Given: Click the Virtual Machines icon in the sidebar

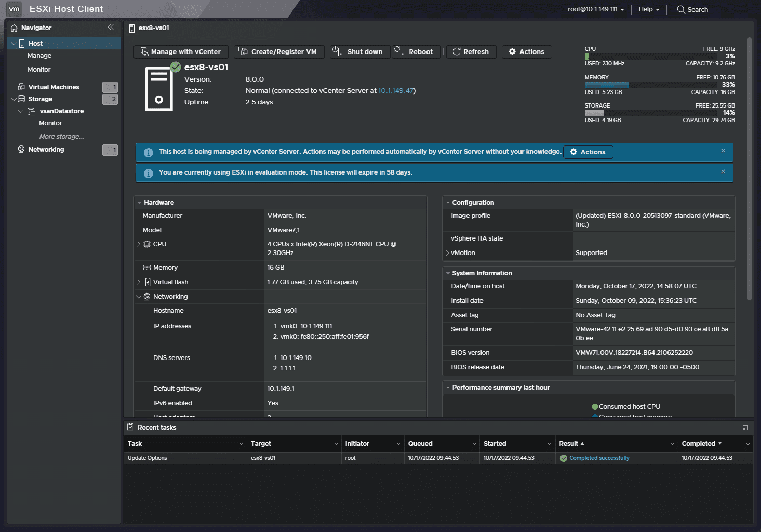Looking at the screenshot, I should 21,86.
